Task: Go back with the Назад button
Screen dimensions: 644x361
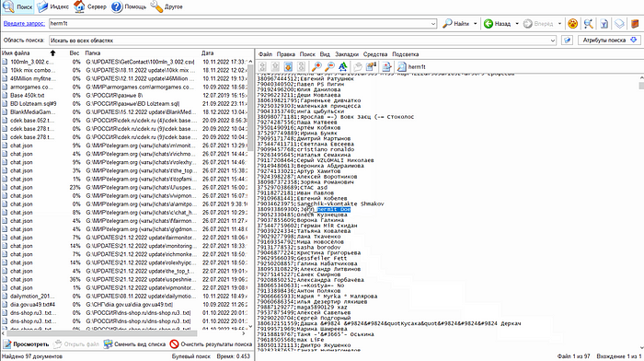Action: tap(497, 24)
